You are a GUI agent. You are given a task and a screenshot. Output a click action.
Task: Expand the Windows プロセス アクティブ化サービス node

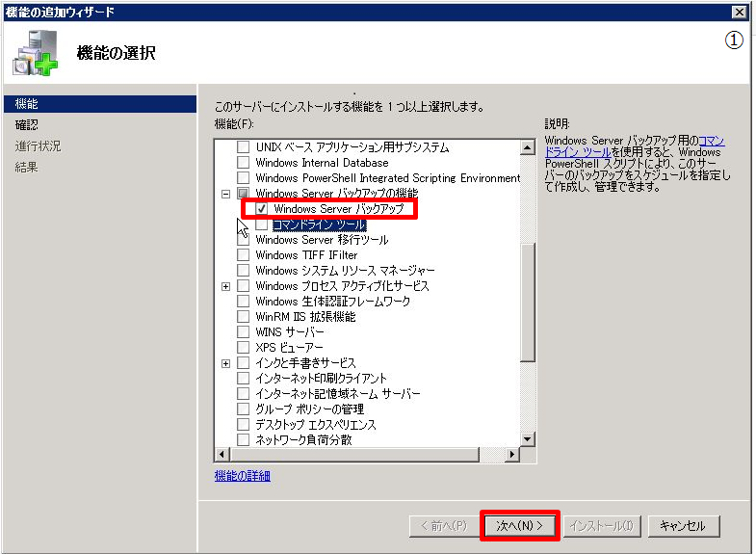click(x=226, y=286)
